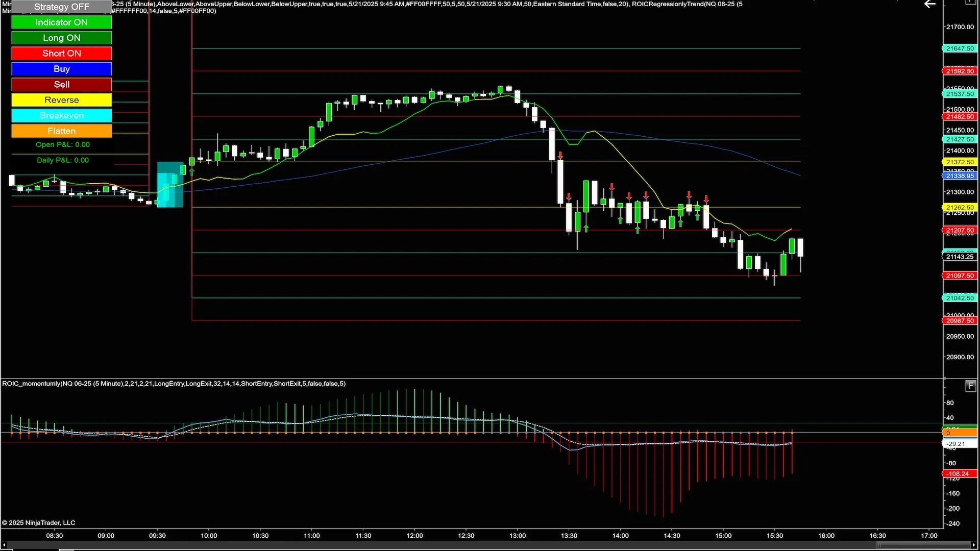Screen dimensions: 980x551
Task: Select the 21262.50 yellow price marker
Action: (x=960, y=208)
